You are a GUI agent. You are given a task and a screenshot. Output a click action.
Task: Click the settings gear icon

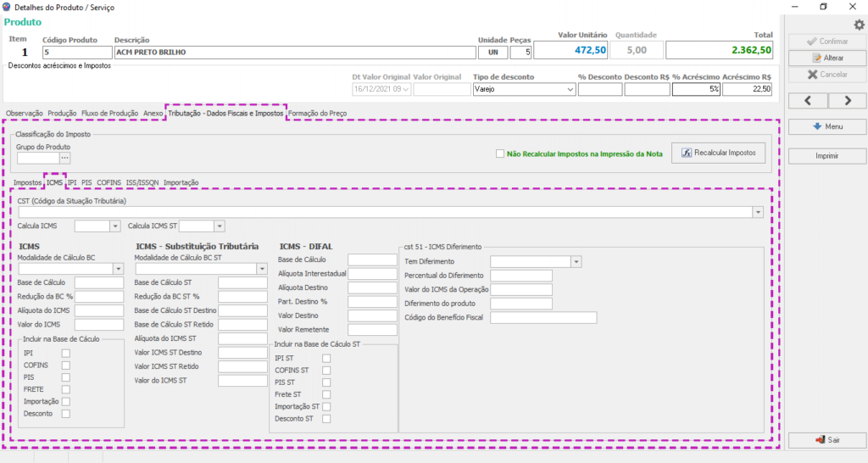(859, 25)
